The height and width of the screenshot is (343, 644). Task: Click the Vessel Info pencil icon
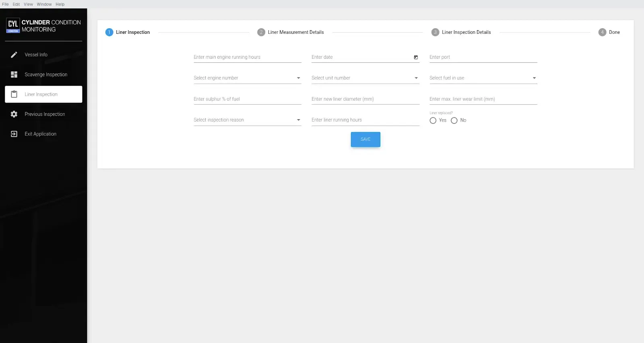tap(14, 55)
